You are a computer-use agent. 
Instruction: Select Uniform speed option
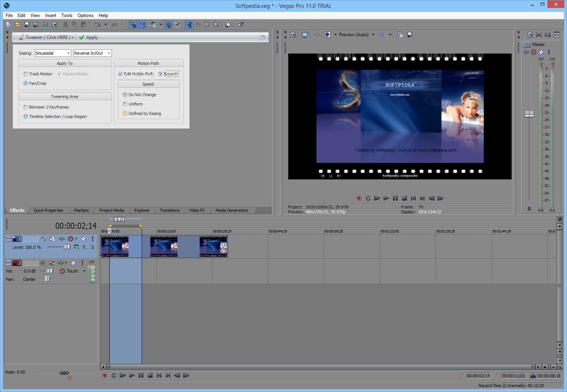(125, 104)
